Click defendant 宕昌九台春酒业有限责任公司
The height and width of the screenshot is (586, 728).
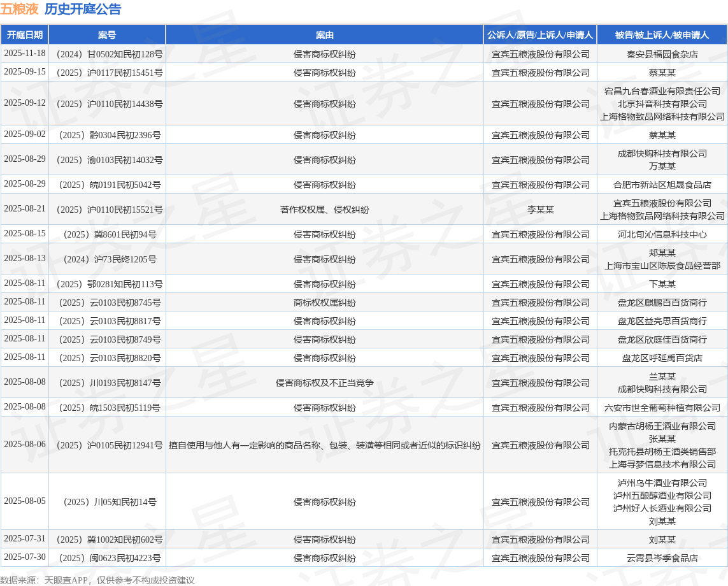coord(662,91)
